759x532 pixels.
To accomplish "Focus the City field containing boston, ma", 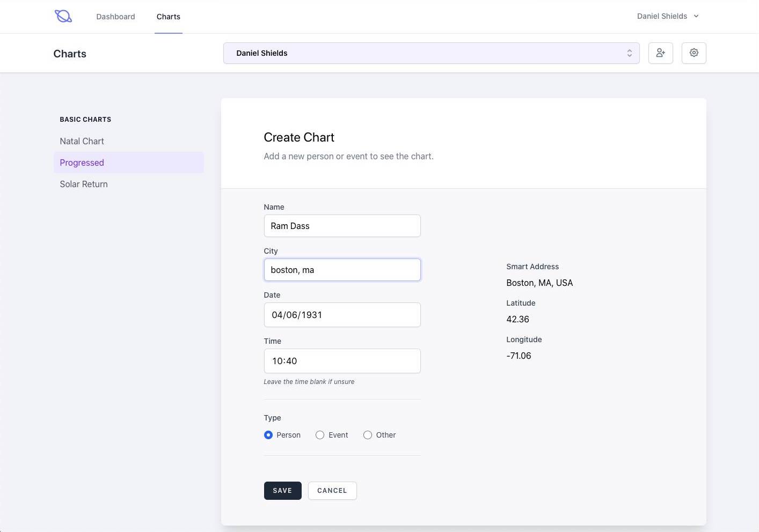I will tap(342, 270).
